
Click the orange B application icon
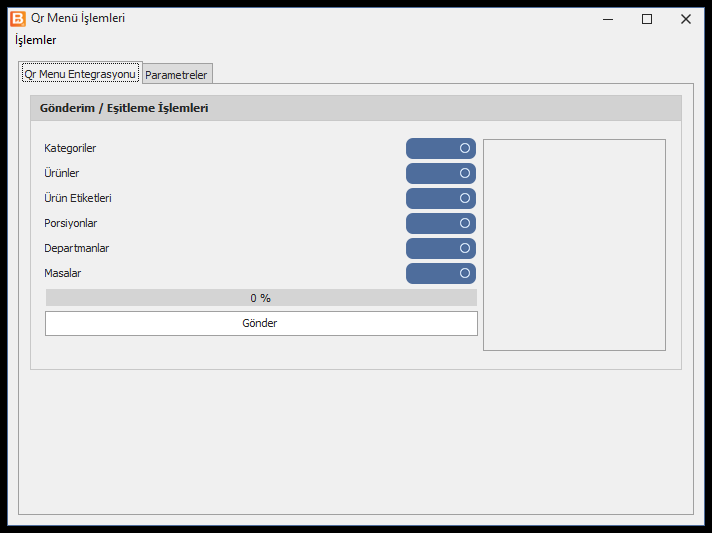click(x=18, y=19)
